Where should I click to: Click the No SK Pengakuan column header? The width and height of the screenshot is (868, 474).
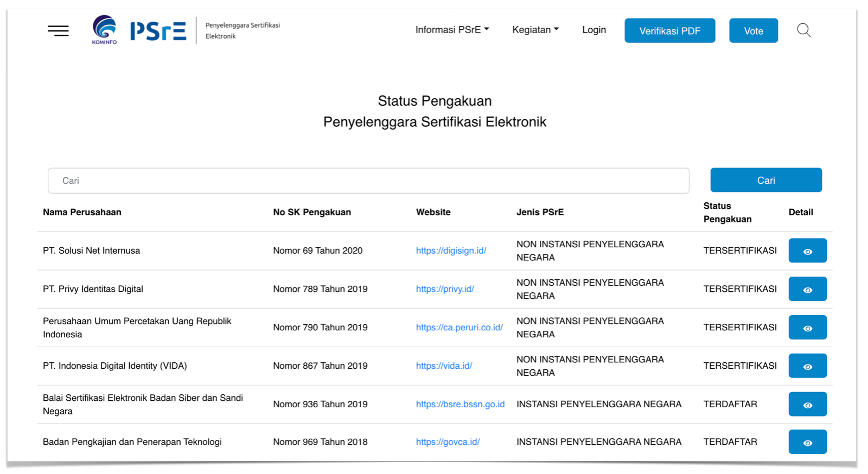[312, 212]
